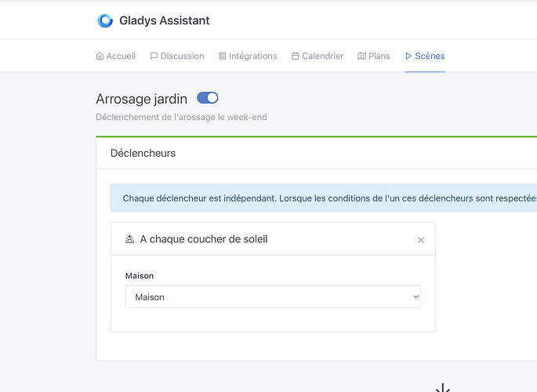The image size is (537, 392).
Task: Expand the Maison dropdown
Action: coord(273,297)
